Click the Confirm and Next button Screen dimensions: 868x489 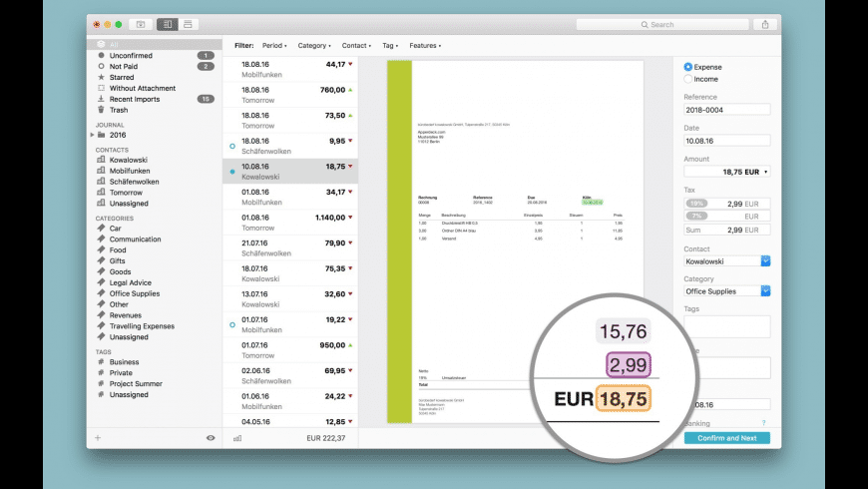(727, 438)
